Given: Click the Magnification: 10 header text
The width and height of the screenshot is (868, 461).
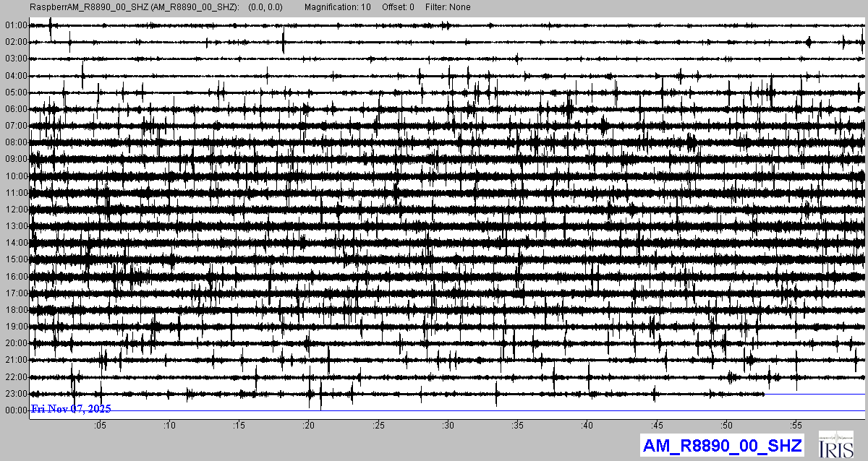Looking at the screenshot, I should pos(338,7).
